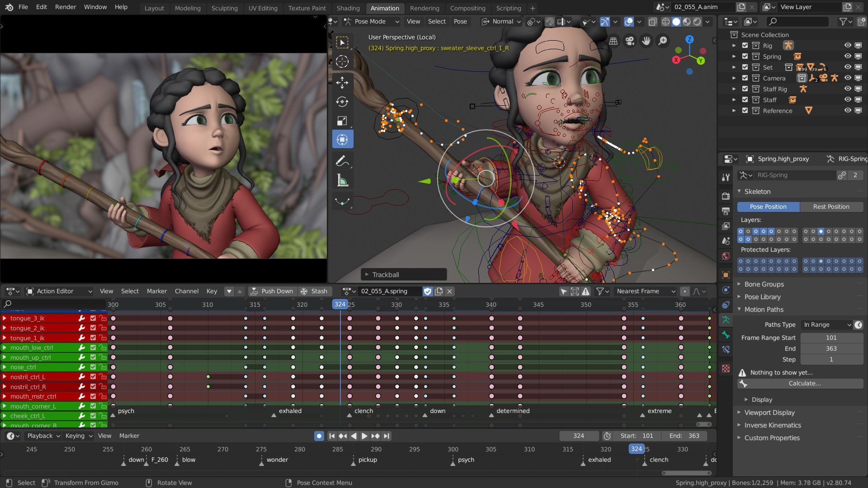
Task: Click the Push Down action button
Action: tap(271, 291)
